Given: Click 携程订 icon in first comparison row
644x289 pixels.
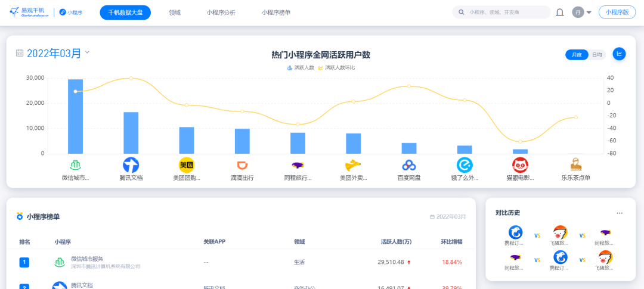Looking at the screenshot, I should click(515, 233).
